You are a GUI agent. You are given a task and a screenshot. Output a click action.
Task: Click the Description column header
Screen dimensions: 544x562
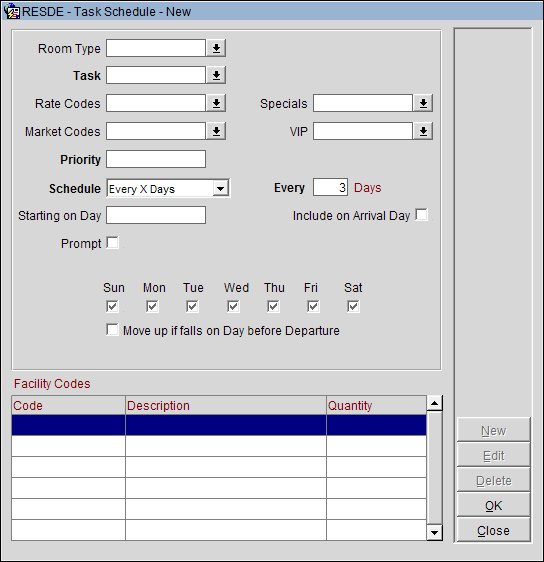[226, 405]
